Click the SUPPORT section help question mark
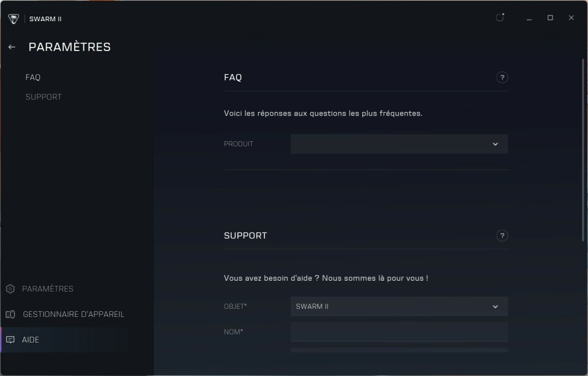Screen dimensions: 588x376 [502, 235]
